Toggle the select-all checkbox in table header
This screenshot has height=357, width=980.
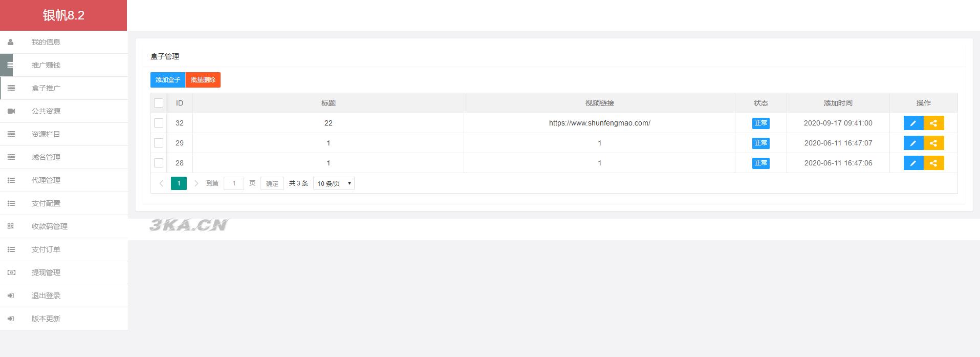pyautogui.click(x=159, y=103)
